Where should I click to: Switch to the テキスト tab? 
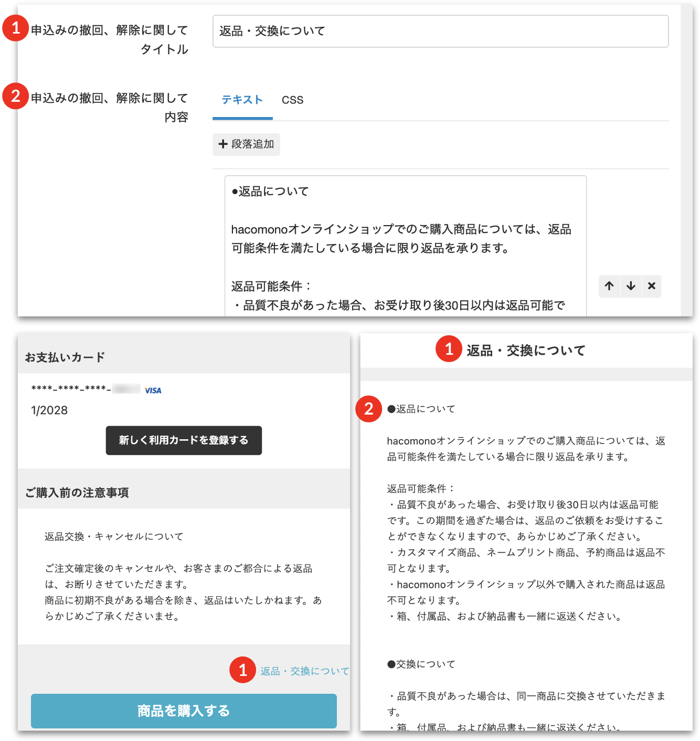(242, 100)
